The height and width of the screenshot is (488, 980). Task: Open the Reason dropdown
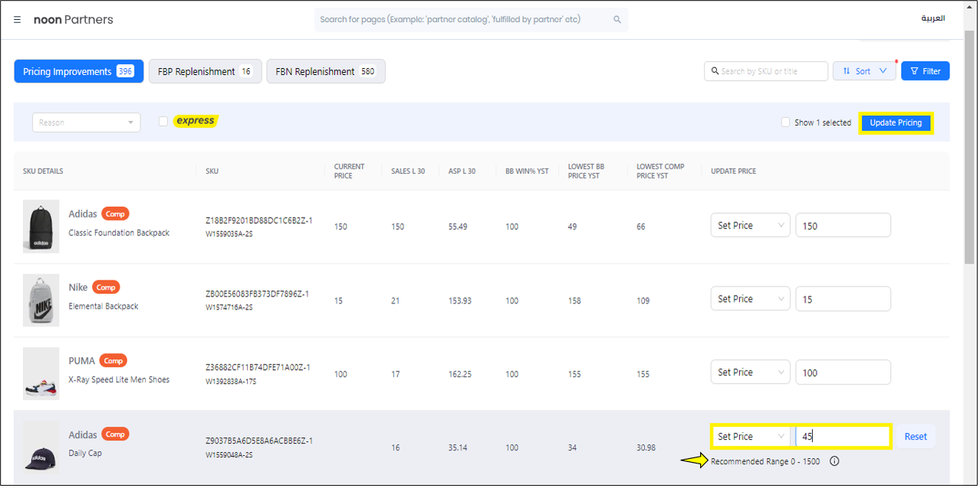pyautogui.click(x=86, y=123)
